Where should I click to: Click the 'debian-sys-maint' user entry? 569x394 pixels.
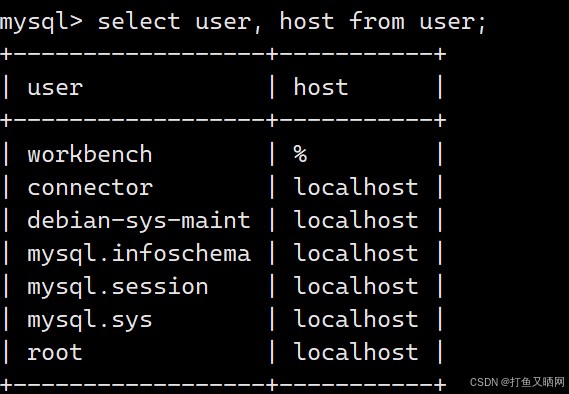139,220
